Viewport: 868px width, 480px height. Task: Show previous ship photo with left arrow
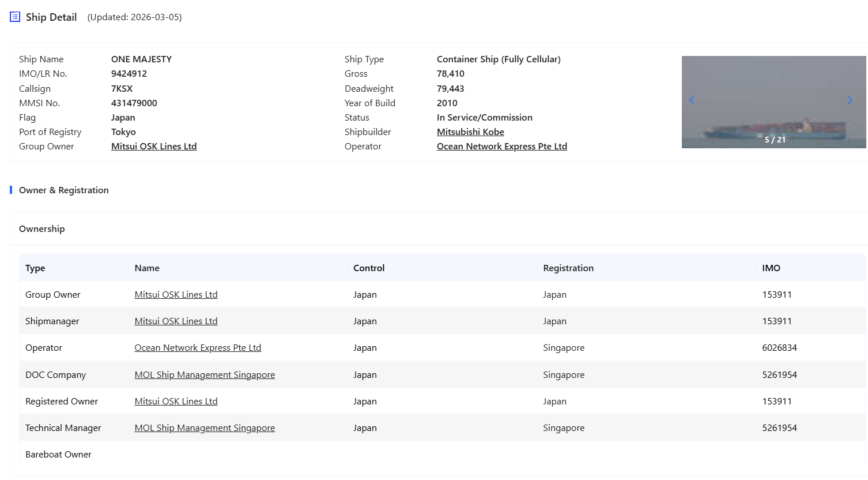click(692, 100)
